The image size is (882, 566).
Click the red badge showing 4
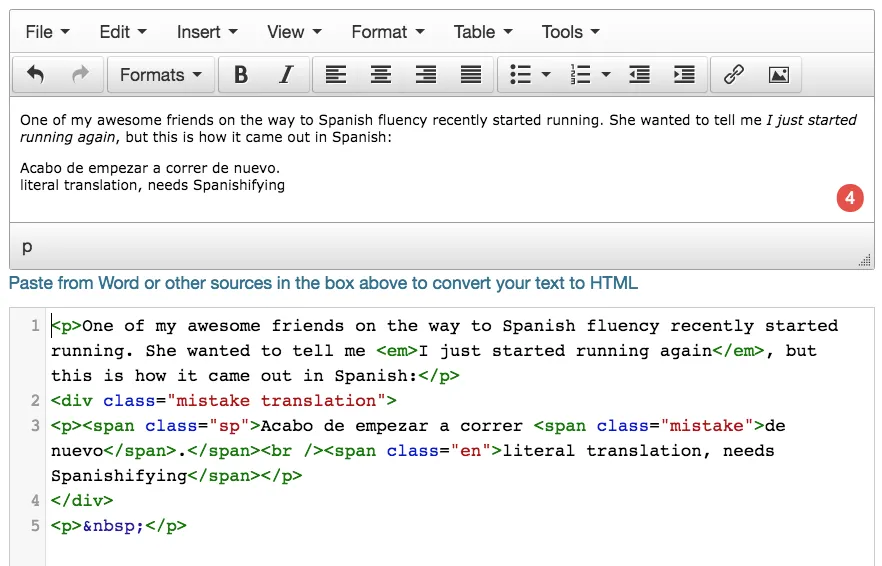point(850,198)
